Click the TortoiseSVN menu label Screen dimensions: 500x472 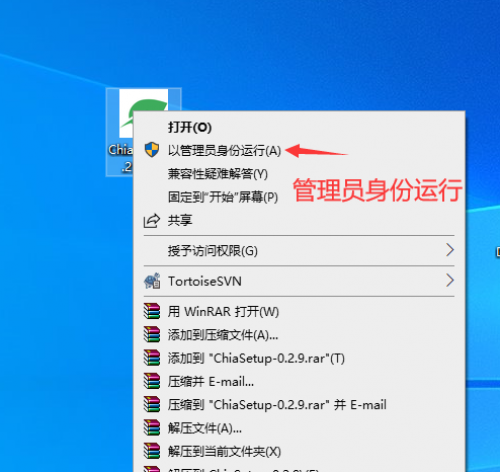(x=205, y=281)
